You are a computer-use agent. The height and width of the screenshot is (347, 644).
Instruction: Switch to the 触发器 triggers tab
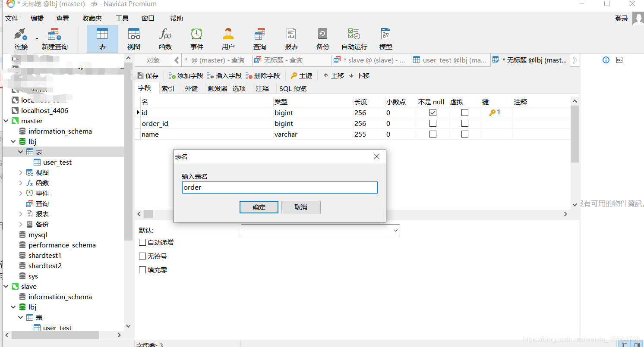point(218,88)
